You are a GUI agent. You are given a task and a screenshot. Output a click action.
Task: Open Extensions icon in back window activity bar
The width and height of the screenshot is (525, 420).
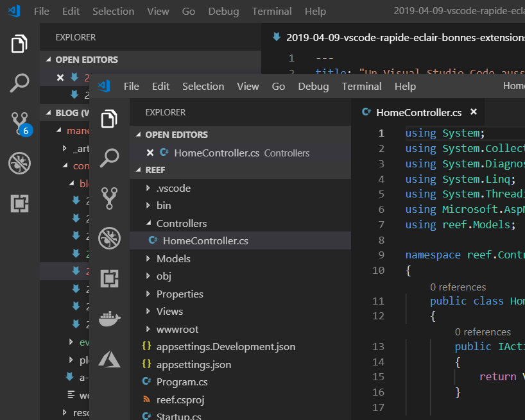click(x=19, y=203)
